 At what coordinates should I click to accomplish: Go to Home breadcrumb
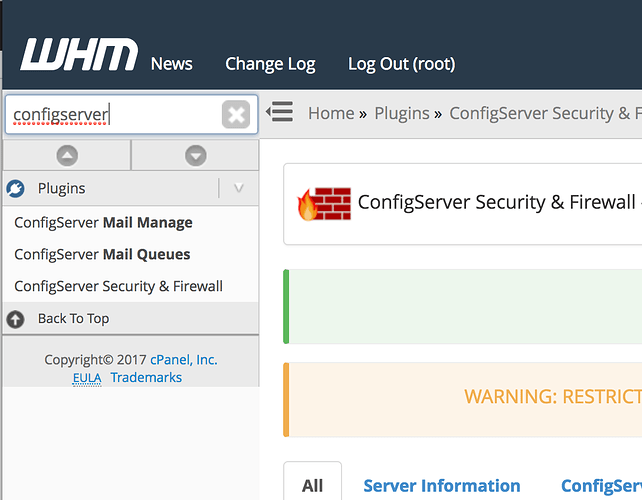(x=331, y=113)
